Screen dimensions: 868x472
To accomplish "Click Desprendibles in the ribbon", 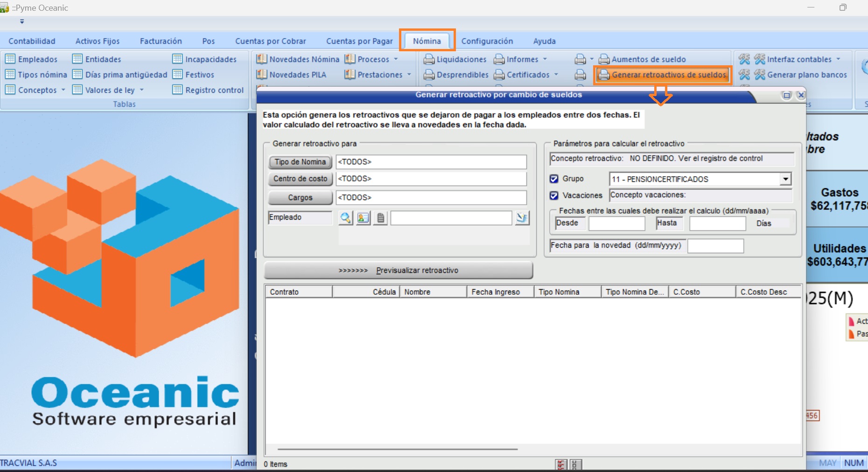I will [462, 75].
